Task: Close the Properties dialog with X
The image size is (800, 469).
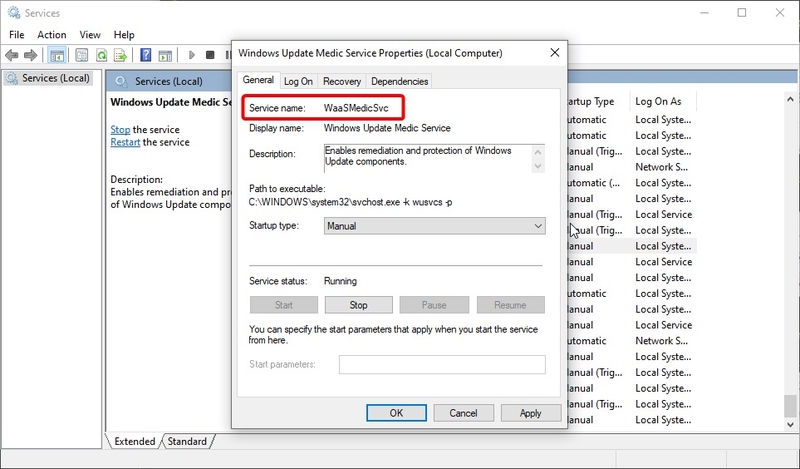Action: (554, 52)
